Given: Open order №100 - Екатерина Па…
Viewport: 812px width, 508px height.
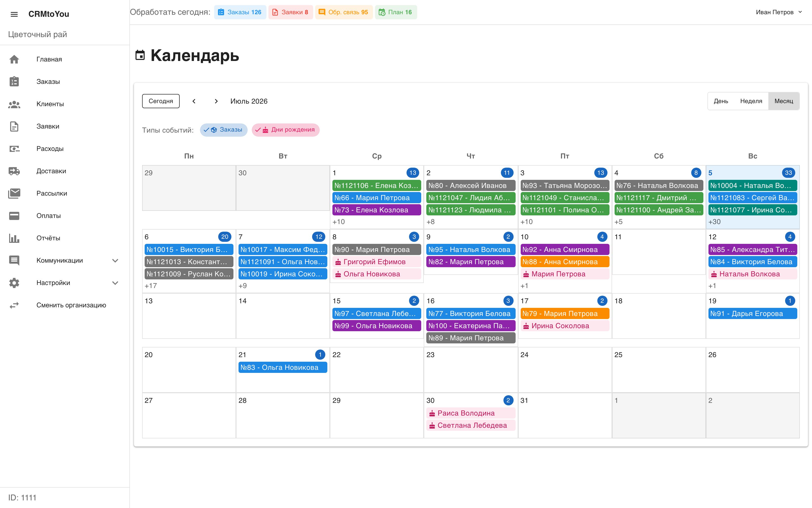Looking at the screenshot, I should coord(471,326).
